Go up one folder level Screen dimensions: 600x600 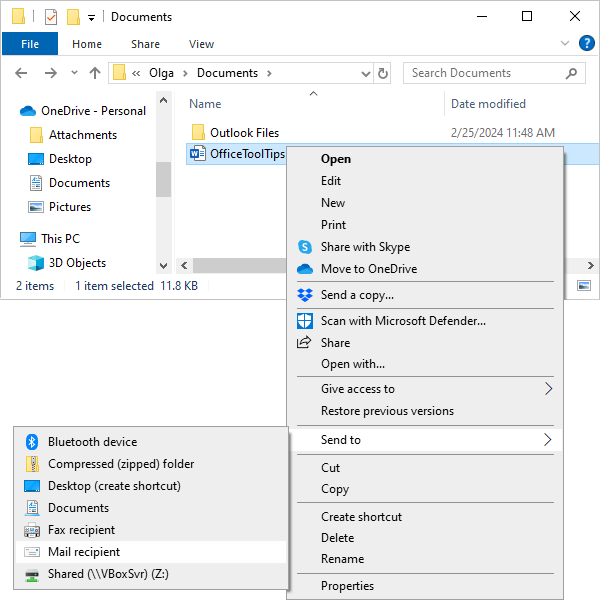tap(95, 73)
